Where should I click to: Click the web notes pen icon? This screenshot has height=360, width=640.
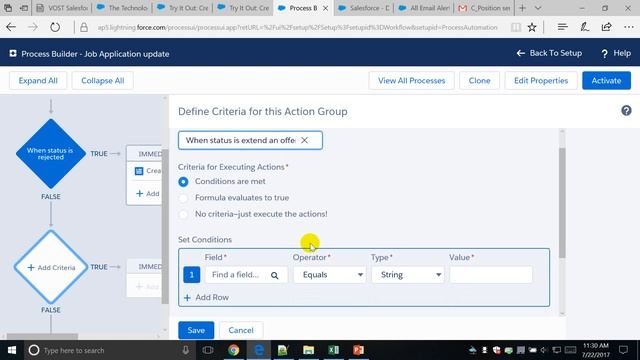coord(584,27)
